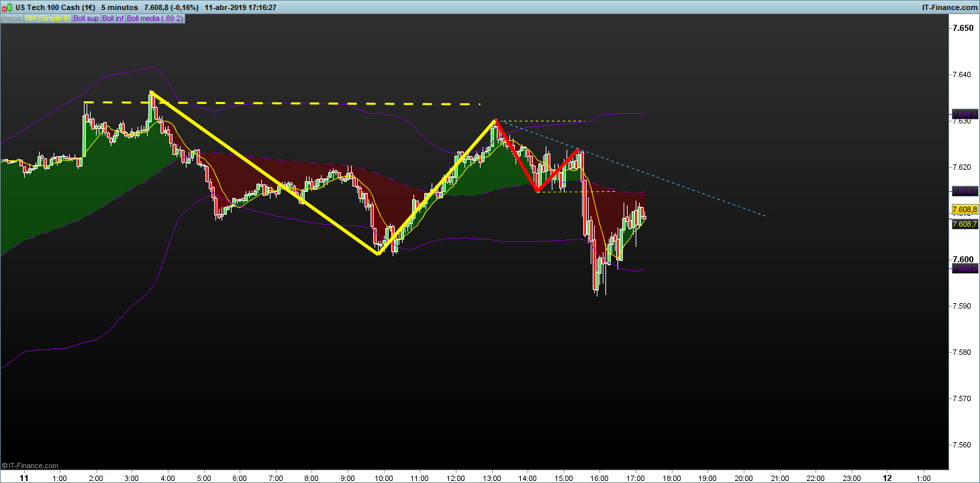This screenshot has width=980, height=483.
Task: Click the candlestick chart icon in the title bar
Action: [x=8, y=7]
